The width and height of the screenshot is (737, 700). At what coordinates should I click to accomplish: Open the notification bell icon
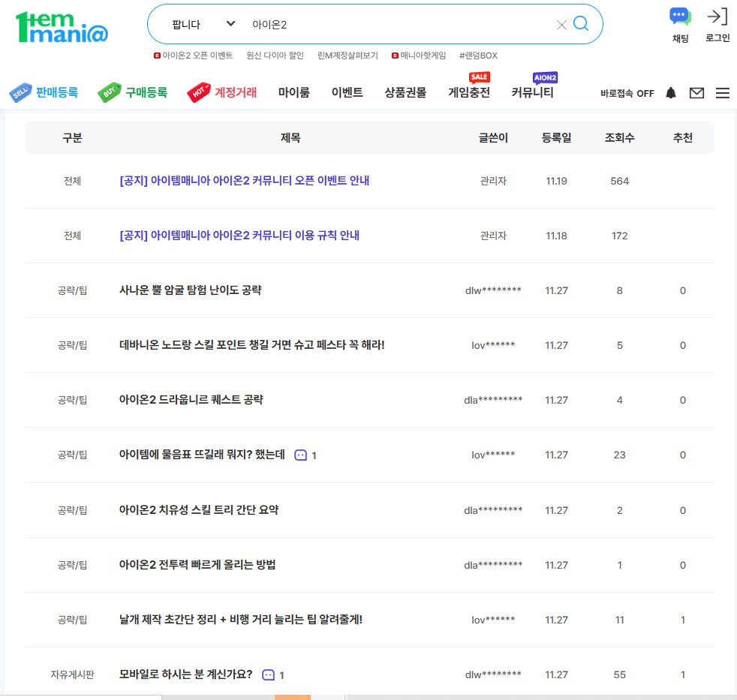[671, 93]
